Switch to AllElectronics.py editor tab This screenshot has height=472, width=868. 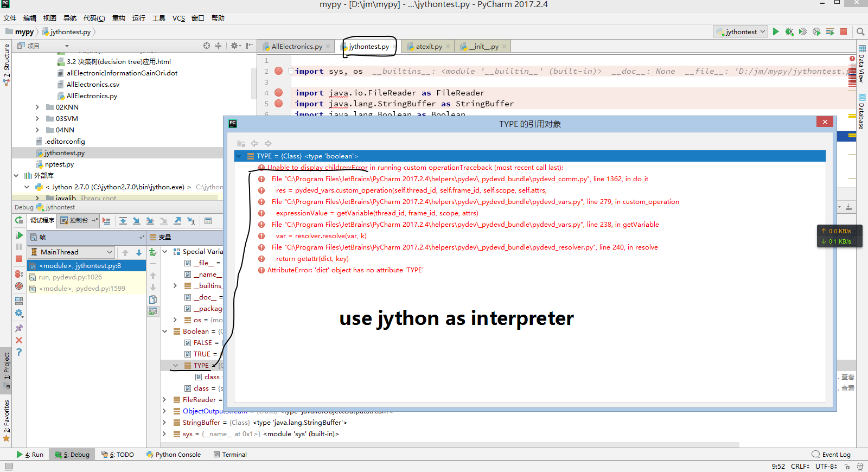(x=296, y=47)
